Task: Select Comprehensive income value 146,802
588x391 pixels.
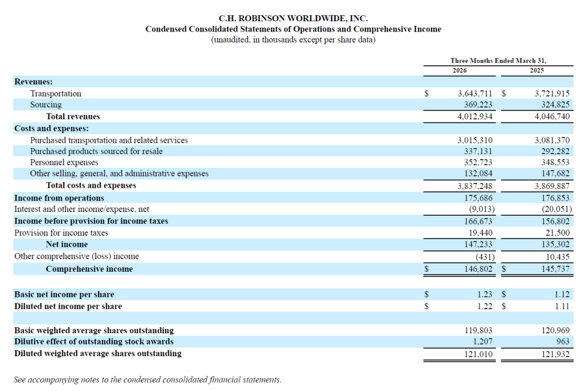Action: (x=478, y=268)
